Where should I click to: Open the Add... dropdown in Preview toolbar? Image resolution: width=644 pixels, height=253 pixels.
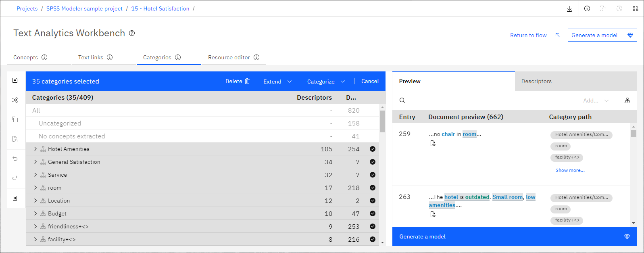596,100
